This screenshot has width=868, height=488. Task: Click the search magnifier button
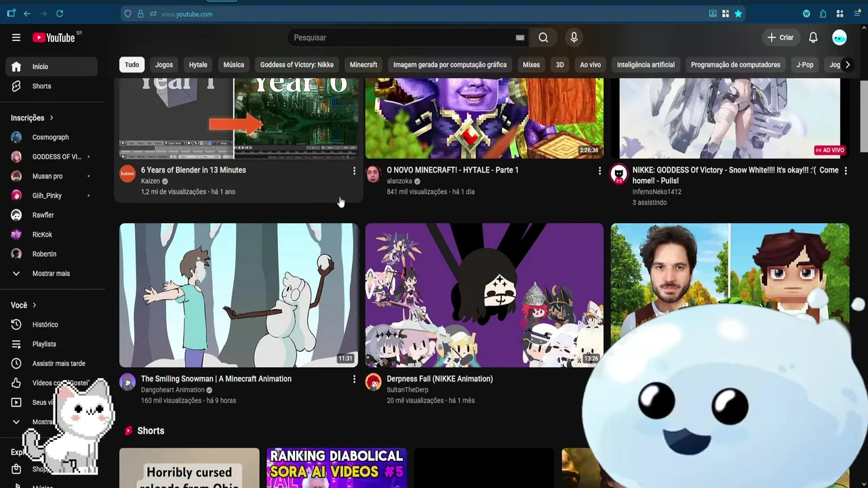point(543,37)
